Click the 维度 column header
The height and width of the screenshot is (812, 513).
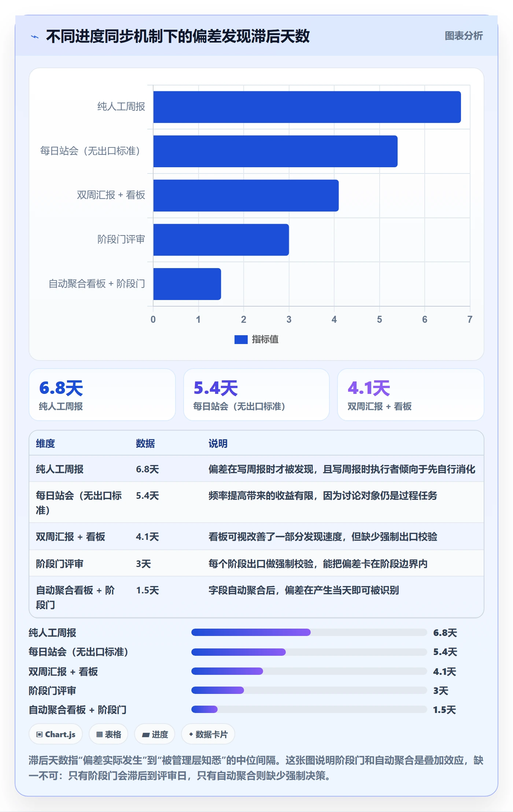(x=45, y=443)
